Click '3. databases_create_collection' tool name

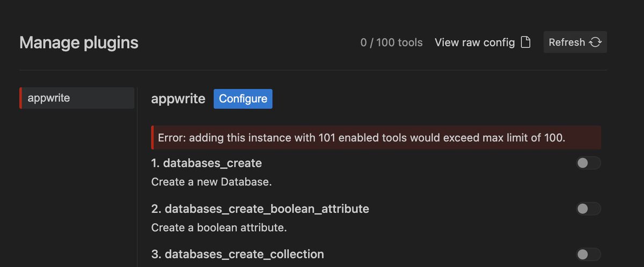(x=238, y=254)
